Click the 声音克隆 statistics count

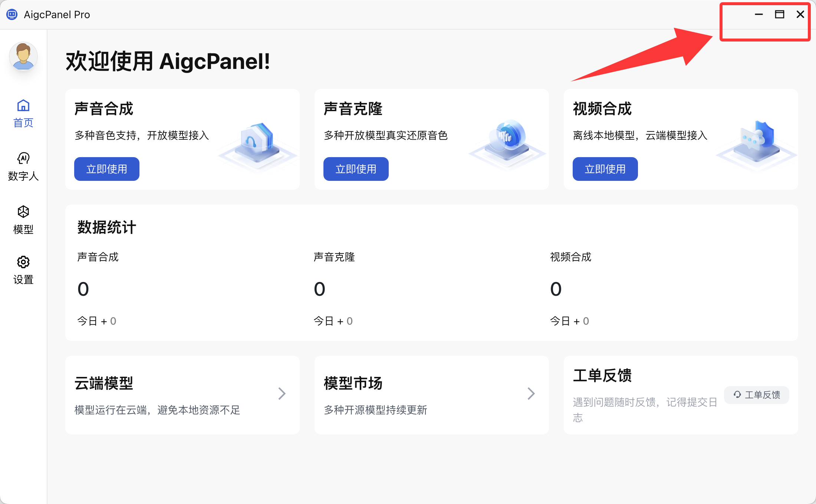point(320,289)
